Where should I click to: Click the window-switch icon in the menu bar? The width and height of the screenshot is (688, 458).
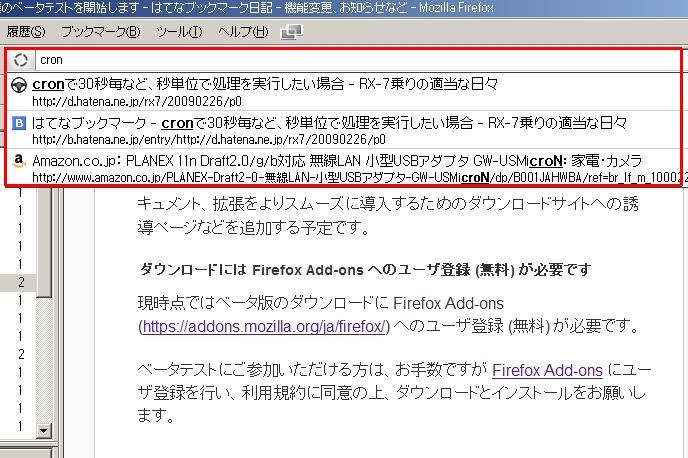(291, 32)
